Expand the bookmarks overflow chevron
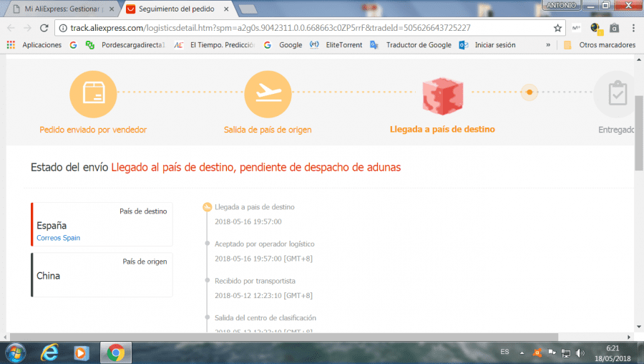This screenshot has width=644, height=364. [548, 45]
